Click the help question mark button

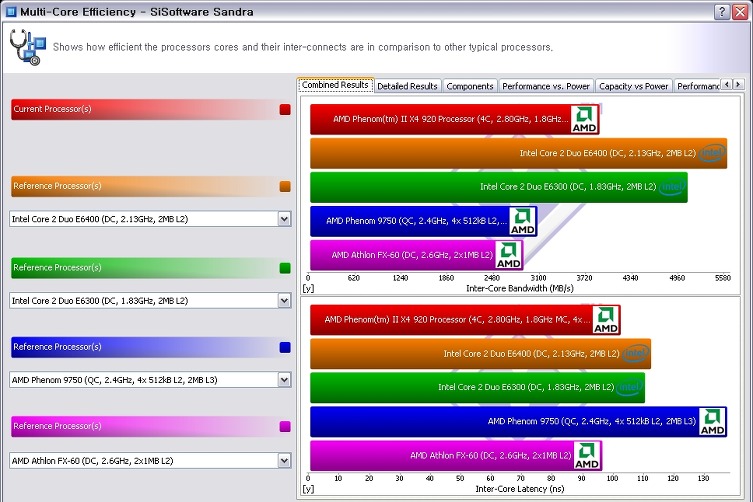pos(722,12)
